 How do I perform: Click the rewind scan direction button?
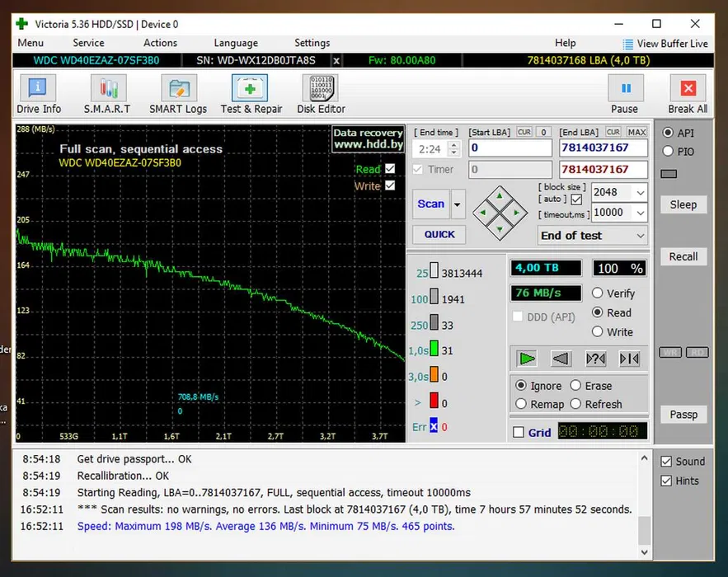(x=561, y=359)
